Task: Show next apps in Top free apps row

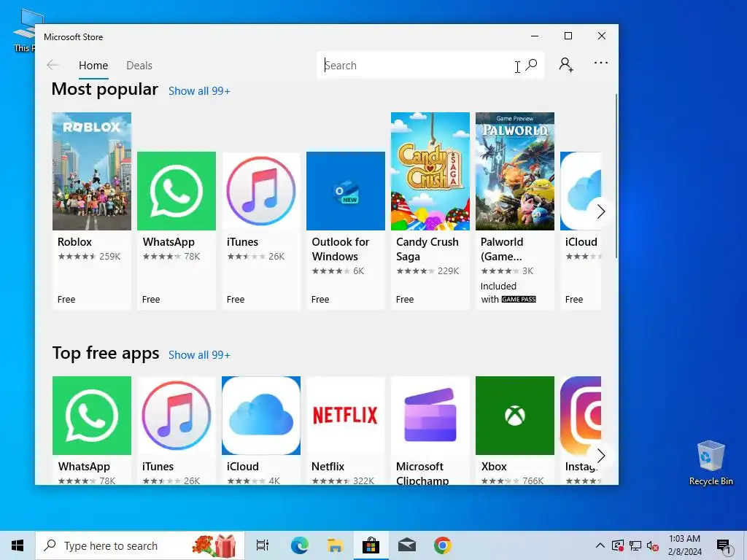Action: (600, 456)
